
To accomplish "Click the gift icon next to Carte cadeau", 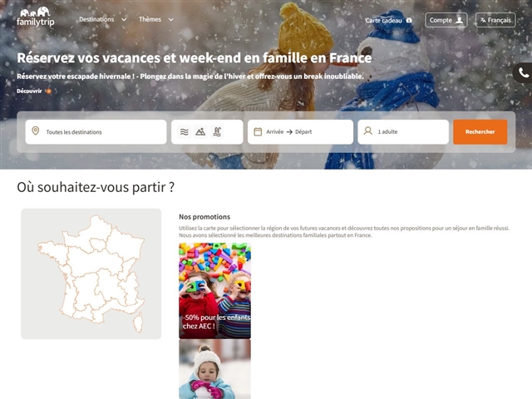I will tap(409, 20).
